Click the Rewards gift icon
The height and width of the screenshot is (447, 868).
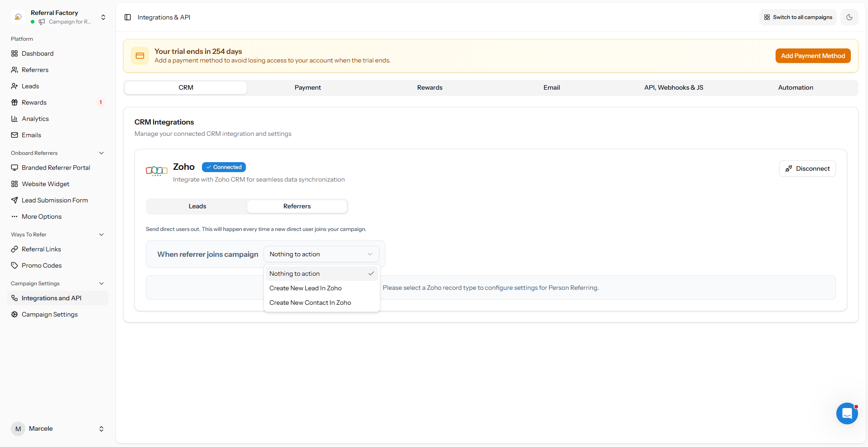coord(14,102)
